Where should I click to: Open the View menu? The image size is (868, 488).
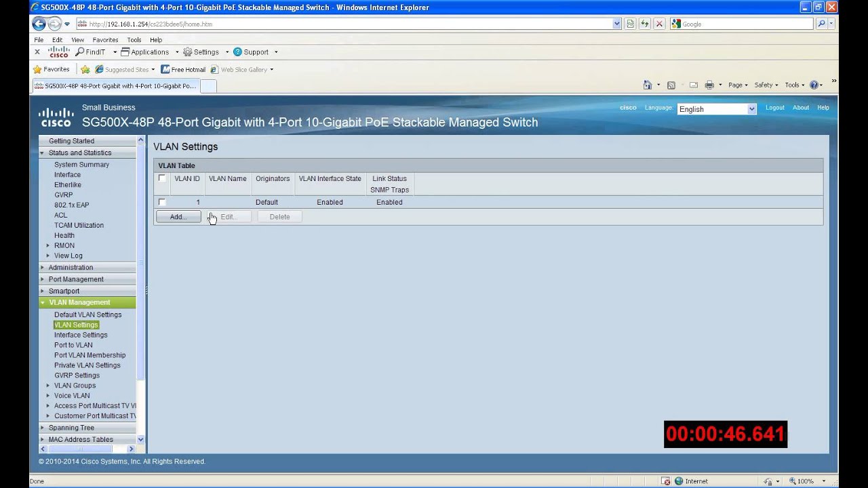coord(78,40)
